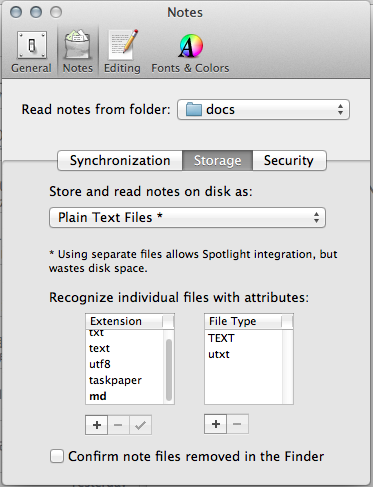This screenshot has height=487, width=373.
Task: Select the 'text' extension row
Action: [x=125, y=348]
